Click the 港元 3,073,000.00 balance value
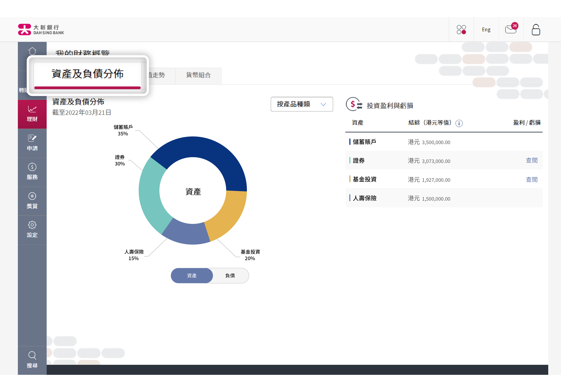The image size is (561, 392). [429, 161]
